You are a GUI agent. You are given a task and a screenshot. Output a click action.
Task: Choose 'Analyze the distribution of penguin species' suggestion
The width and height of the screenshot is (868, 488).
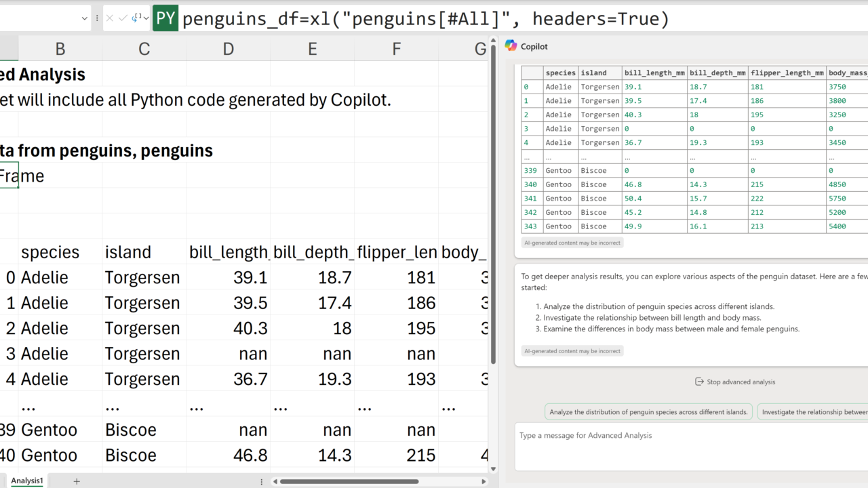(648, 411)
